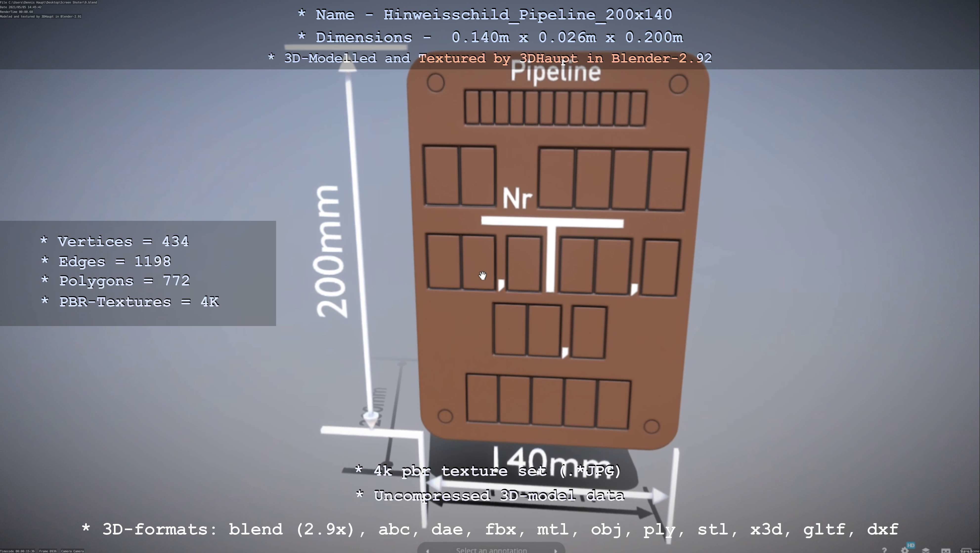Open the viewer help question mark
Image resolution: width=980 pixels, height=553 pixels.
(884, 550)
